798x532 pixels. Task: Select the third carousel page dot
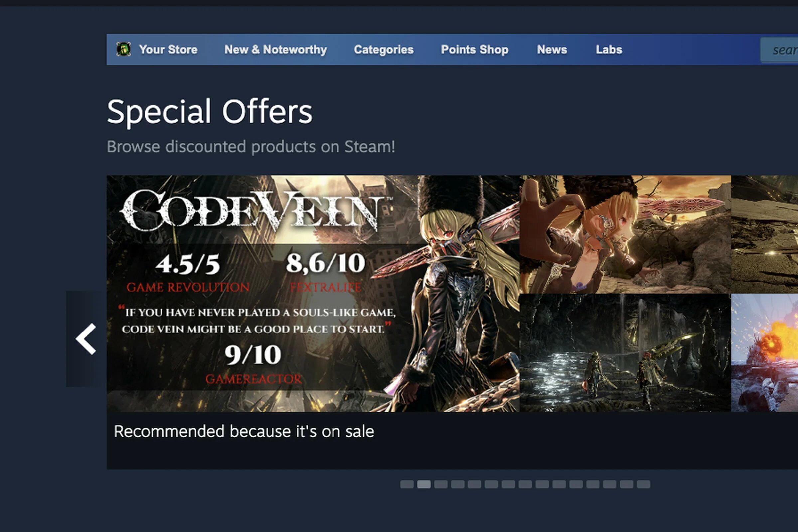point(441,484)
